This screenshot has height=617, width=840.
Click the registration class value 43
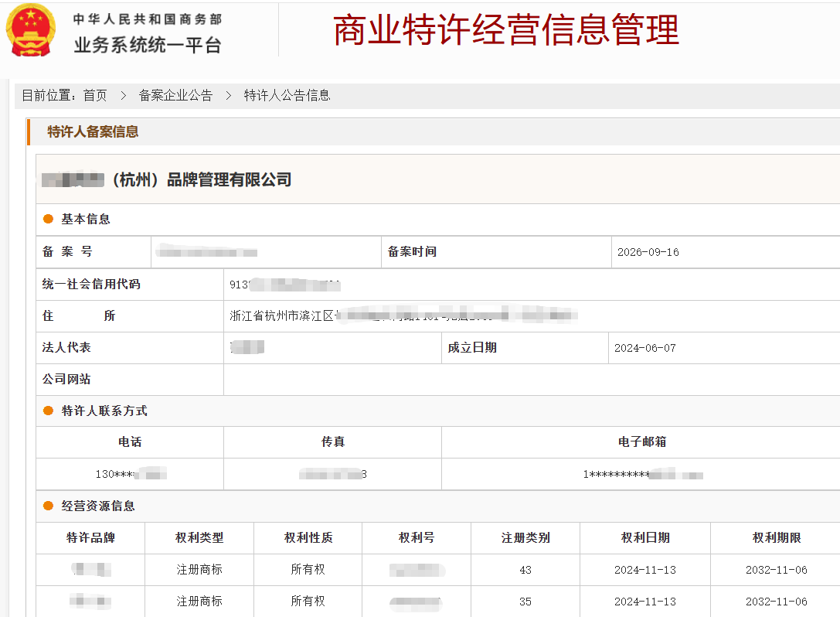(525, 570)
